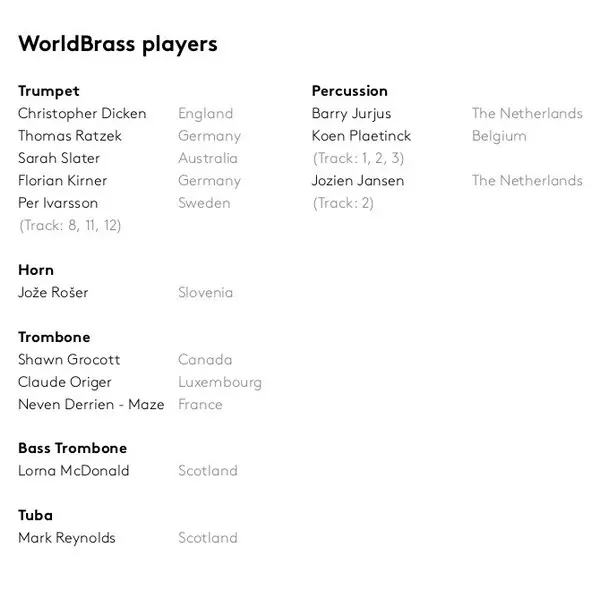Click on Thomas Ratzek's name
The height and width of the screenshot is (599, 600).
pos(70,136)
